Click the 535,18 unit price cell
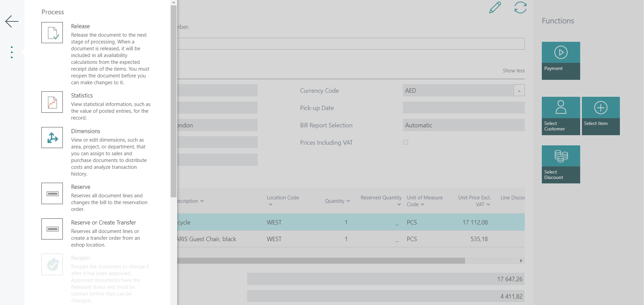644x305 pixels. tap(479, 239)
